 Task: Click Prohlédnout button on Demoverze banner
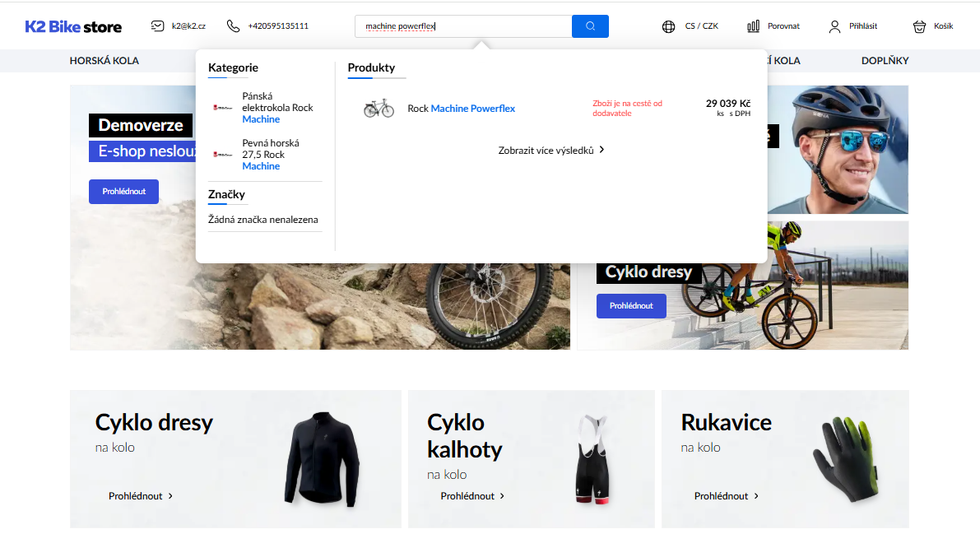point(123,192)
